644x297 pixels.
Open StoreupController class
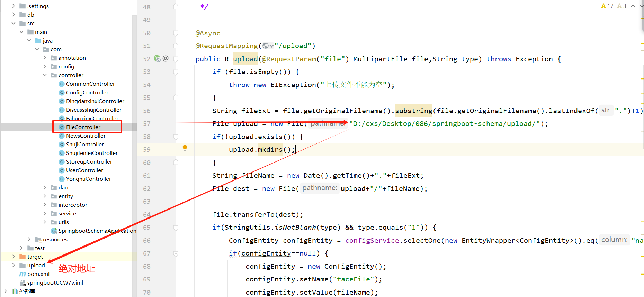89,161
